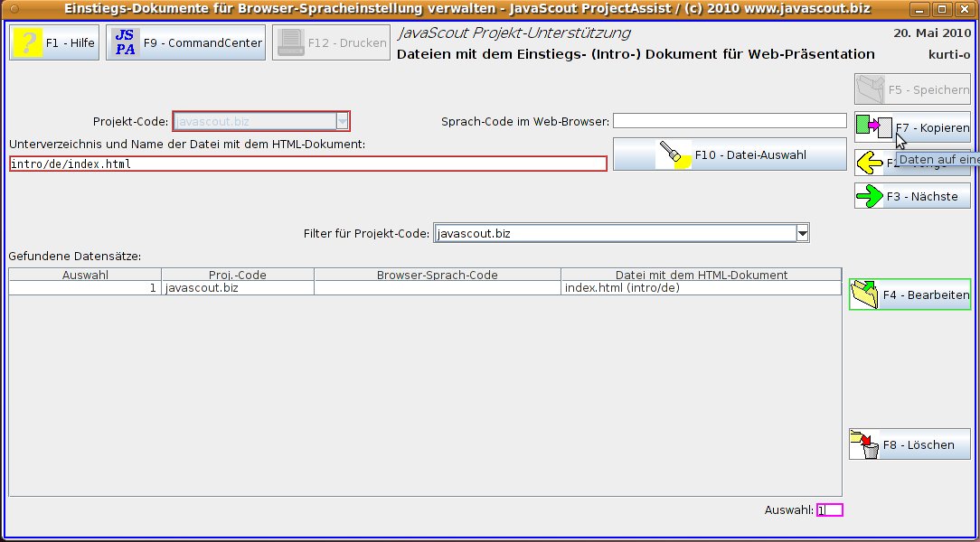Expand the Projekt-Code combo box arrow
This screenshot has width=980, height=542.
point(342,121)
